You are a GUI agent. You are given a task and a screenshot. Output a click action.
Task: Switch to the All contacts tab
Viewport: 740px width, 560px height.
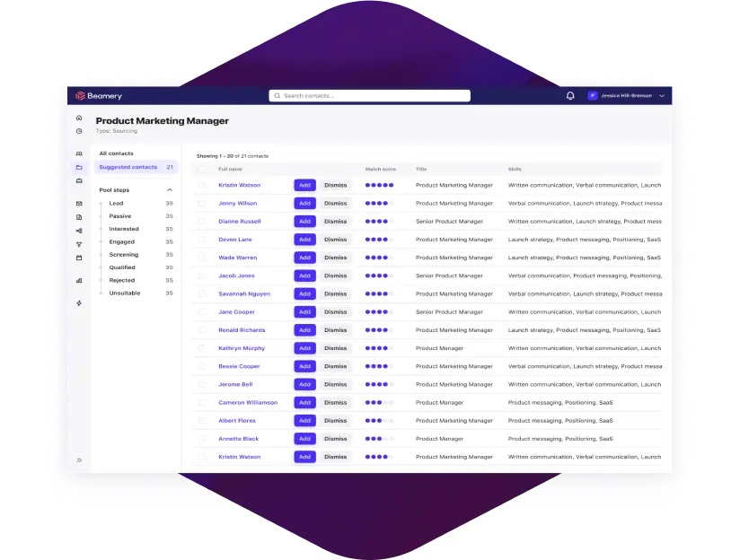click(117, 153)
